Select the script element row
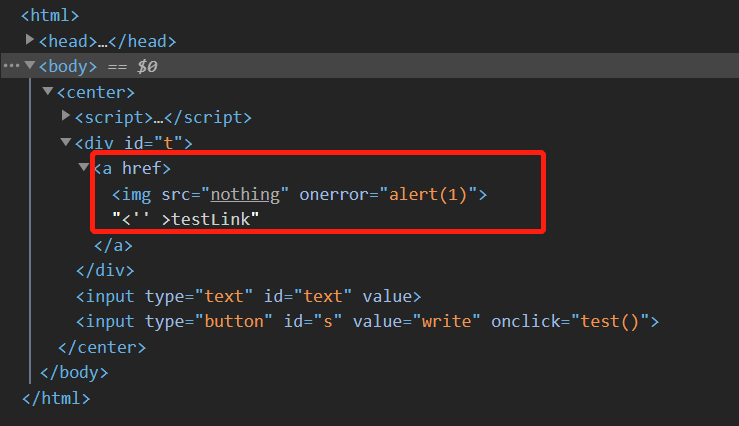 (x=163, y=117)
